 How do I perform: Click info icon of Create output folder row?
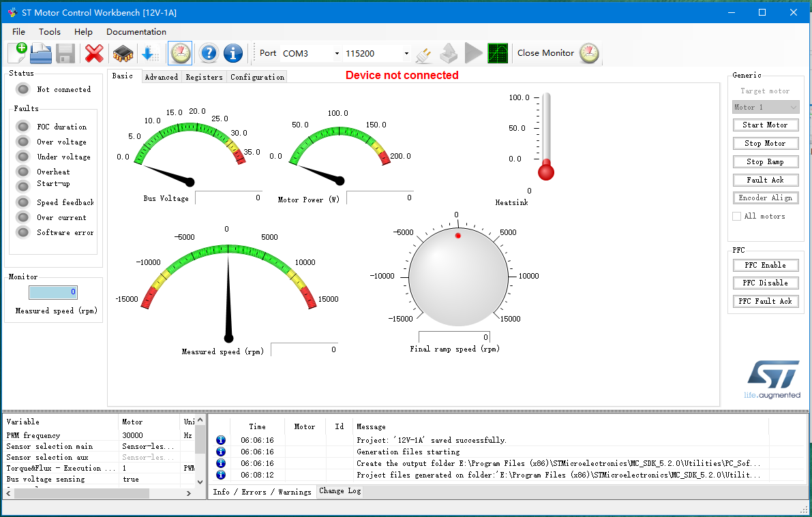221,463
